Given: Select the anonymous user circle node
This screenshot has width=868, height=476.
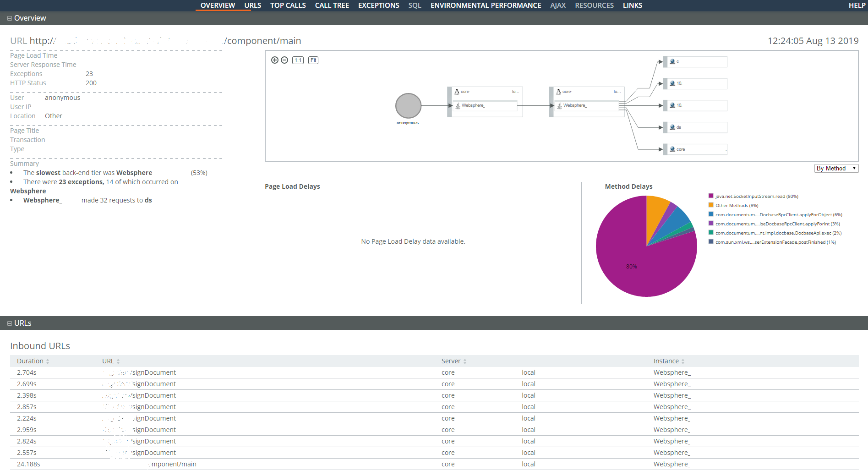Looking at the screenshot, I should (408, 106).
